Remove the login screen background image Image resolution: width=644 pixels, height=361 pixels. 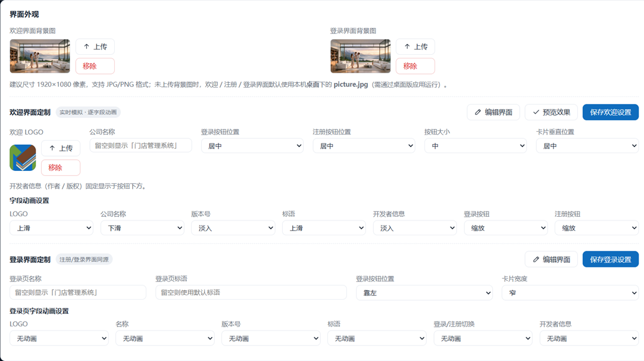click(x=415, y=66)
